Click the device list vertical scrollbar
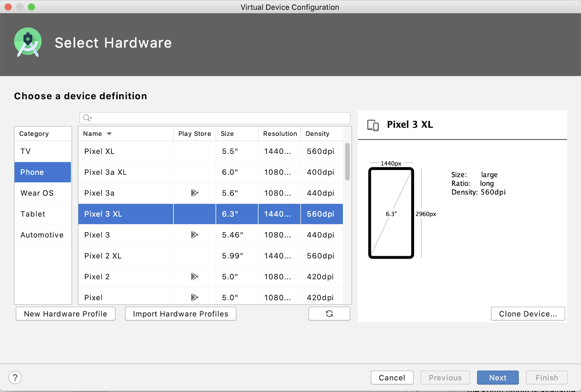Screen dimensions: 581x392 tap(347, 162)
